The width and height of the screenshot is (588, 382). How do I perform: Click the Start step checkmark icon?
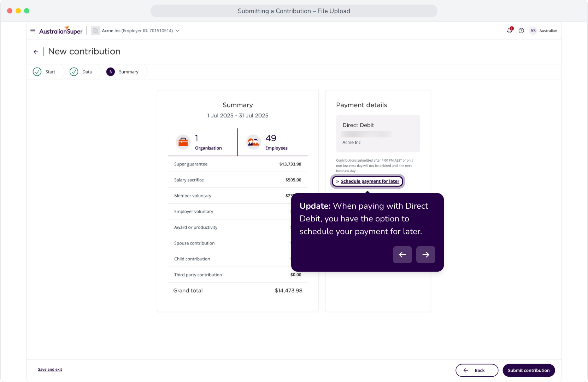tap(37, 72)
